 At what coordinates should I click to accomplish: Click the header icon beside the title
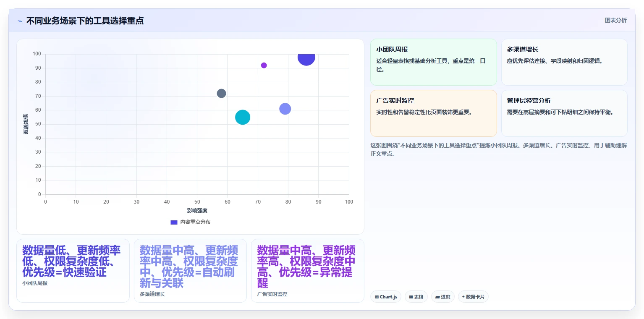[20, 21]
